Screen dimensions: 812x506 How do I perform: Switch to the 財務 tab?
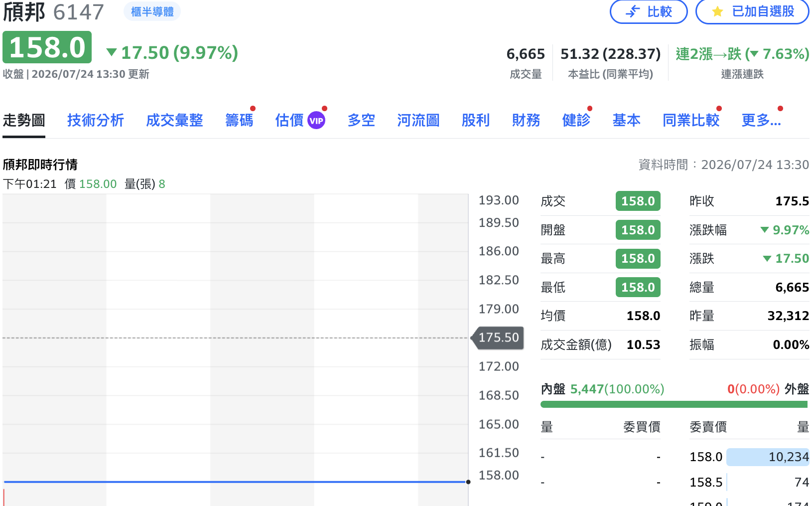tap(526, 120)
